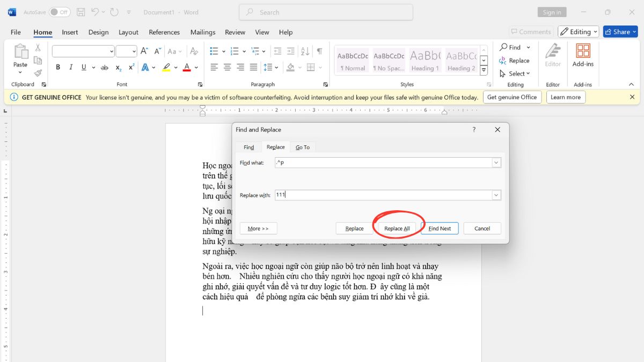The image size is (644, 362).
Task: Click the Redo icon in title bar
Action: click(x=114, y=12)
